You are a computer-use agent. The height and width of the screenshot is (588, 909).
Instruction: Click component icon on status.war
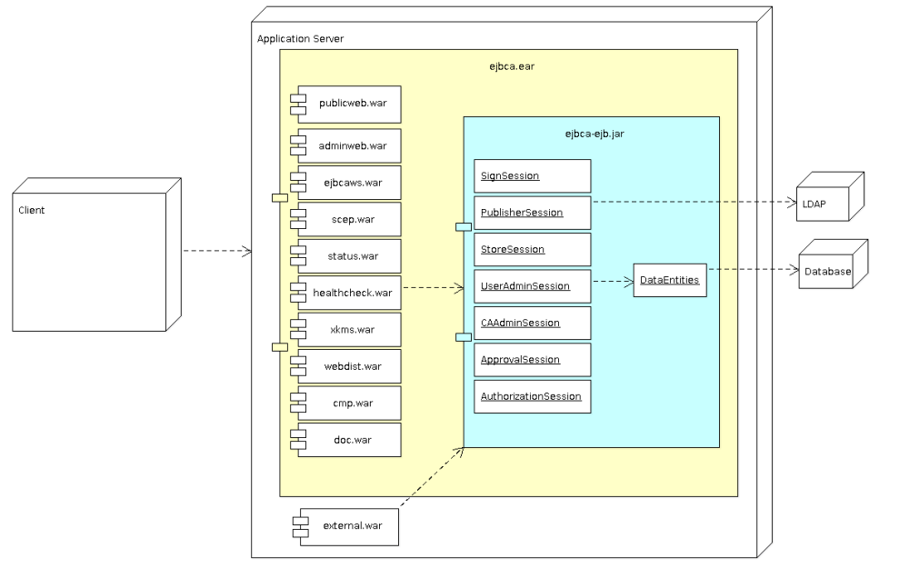(298, 256)
